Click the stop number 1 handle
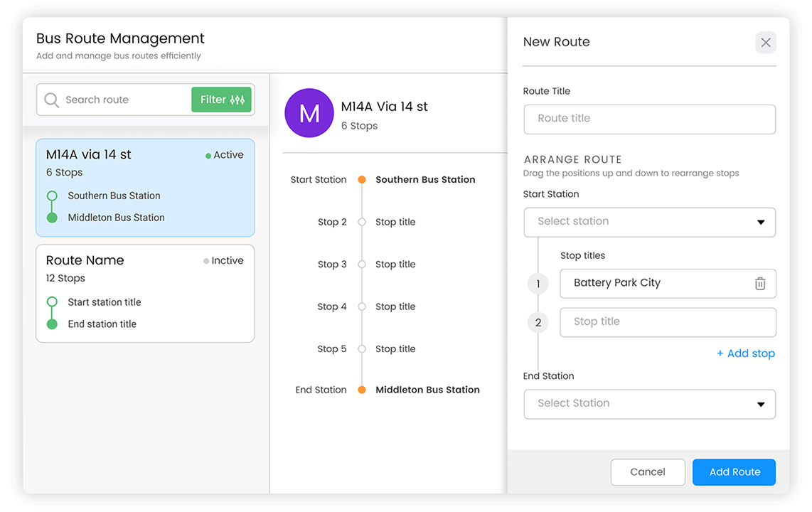The image size is (812, 512). (x=538, y=284)
